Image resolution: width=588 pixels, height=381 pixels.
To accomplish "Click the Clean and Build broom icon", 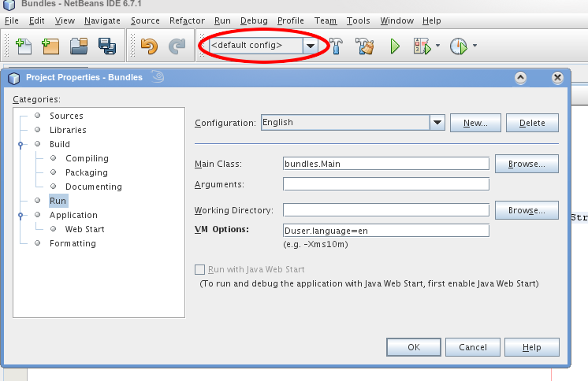I will pos(365,46).
